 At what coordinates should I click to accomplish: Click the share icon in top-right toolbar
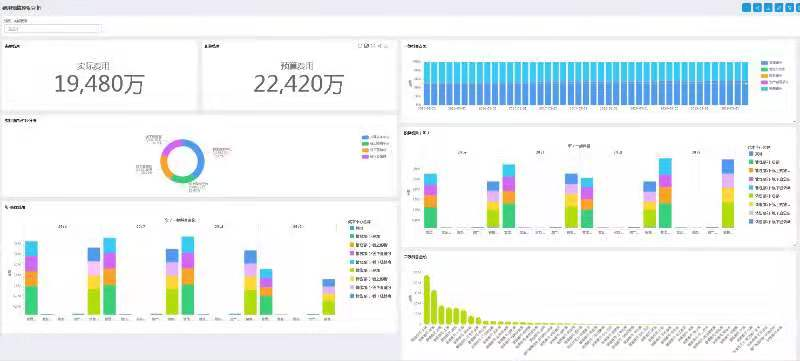tap(757, 7)
